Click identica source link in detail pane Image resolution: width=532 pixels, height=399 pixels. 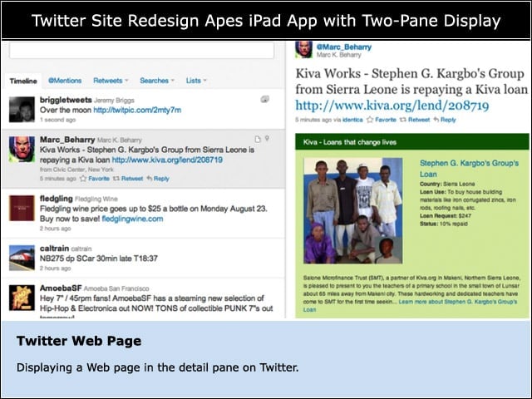pyautogui.click(x=352, y=120)
